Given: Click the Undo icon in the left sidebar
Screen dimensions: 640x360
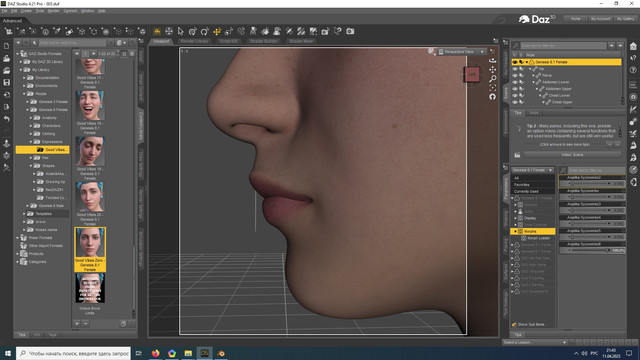Looking at the screenshot, I should pos(7,119).
